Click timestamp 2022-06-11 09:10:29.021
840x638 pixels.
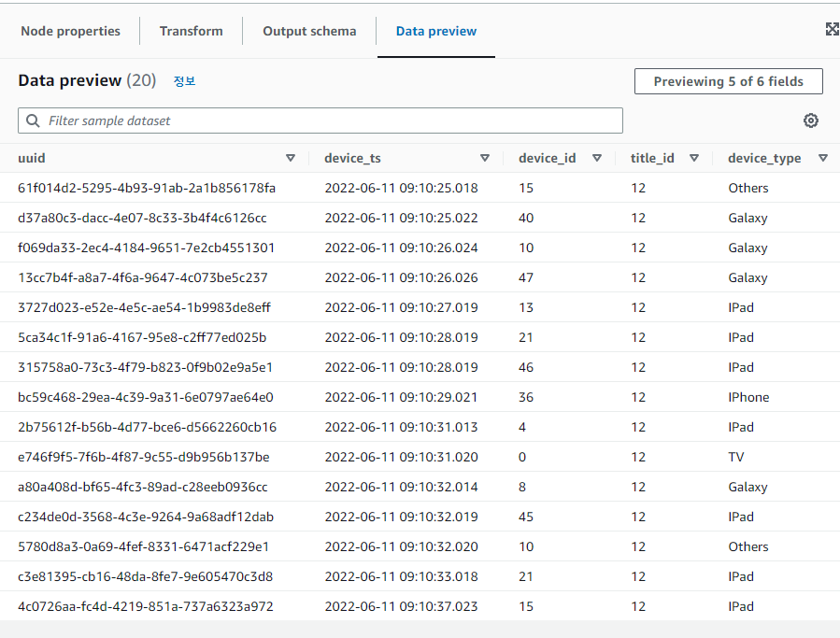click(x=401, y=398)
